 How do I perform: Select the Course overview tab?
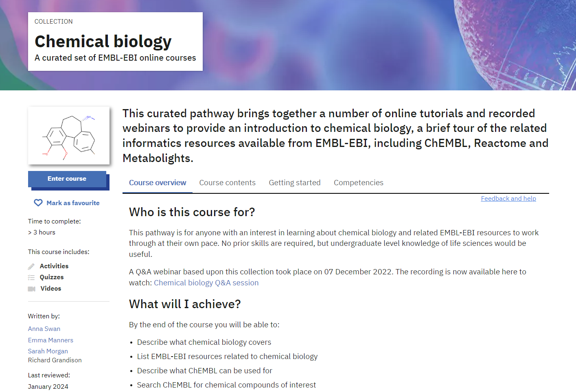tap(157, 182)
